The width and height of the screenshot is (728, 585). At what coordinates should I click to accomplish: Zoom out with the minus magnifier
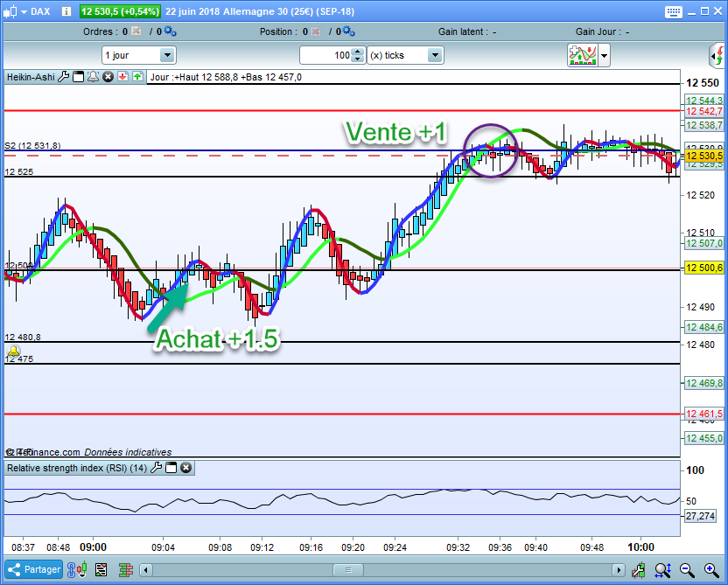click(x=687, y=569)
